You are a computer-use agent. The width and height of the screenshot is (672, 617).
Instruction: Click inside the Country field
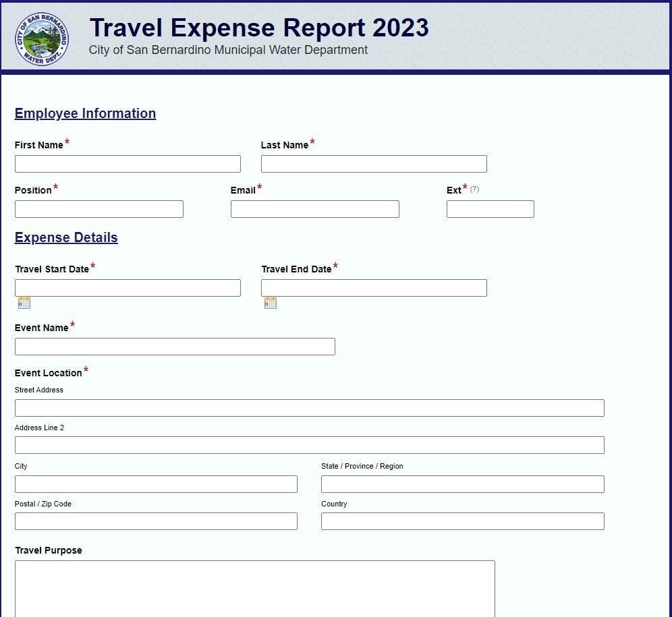(461, 521)
